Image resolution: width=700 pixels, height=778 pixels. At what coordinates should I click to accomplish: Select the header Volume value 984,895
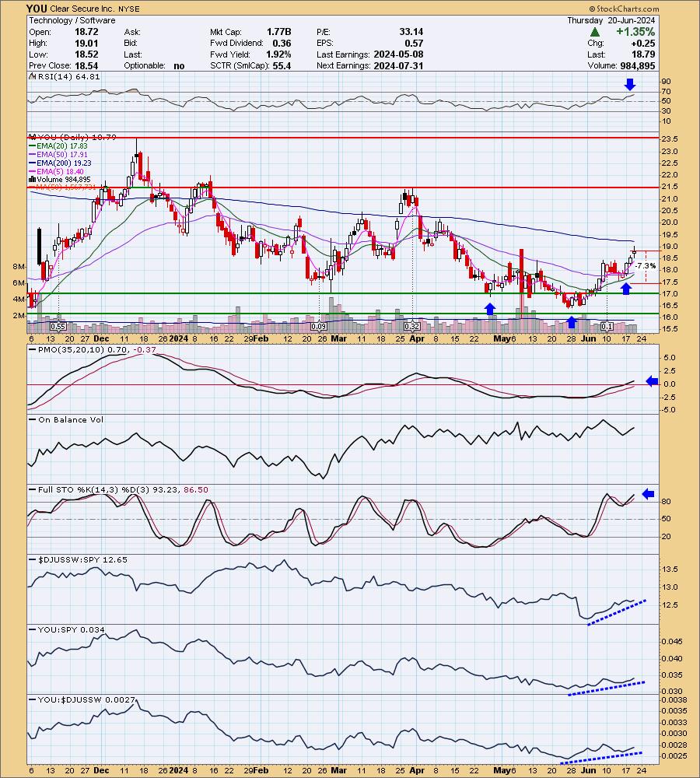point(637,66)
